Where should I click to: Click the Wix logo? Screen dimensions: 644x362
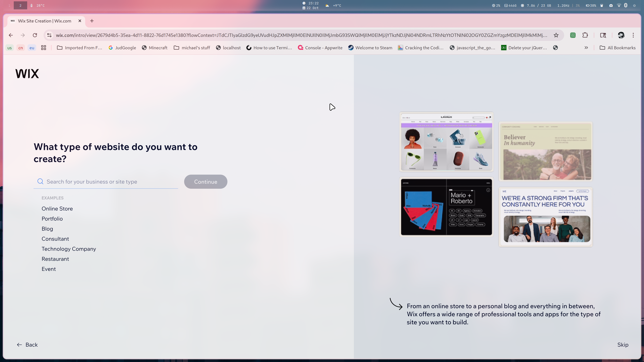tap(27, 74)
